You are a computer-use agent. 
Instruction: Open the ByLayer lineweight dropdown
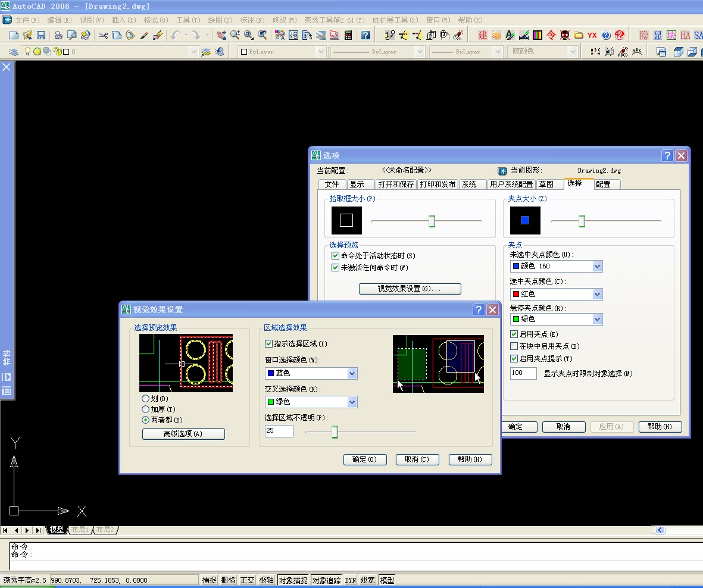(497, 52)
